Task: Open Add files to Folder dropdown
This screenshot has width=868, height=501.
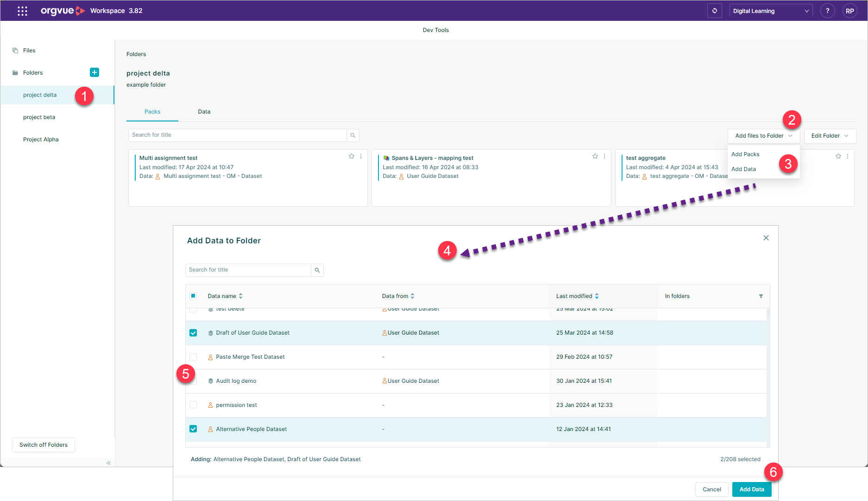Action: tap(763, 136)
